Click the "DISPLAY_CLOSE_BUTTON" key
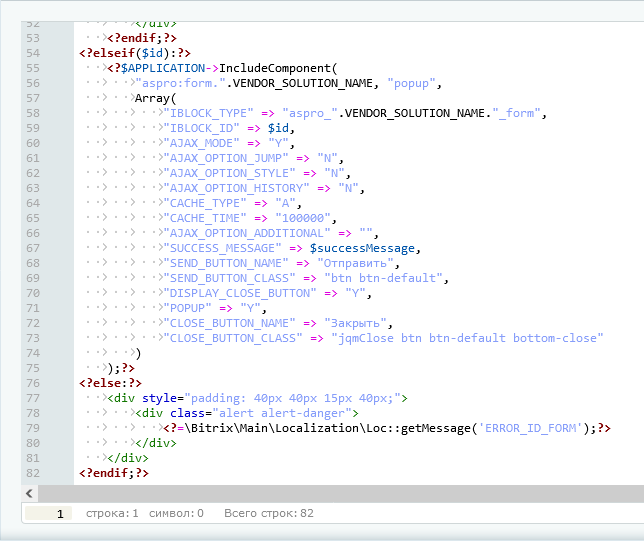The width and height of the screenshot is (644, 542). 240,293
